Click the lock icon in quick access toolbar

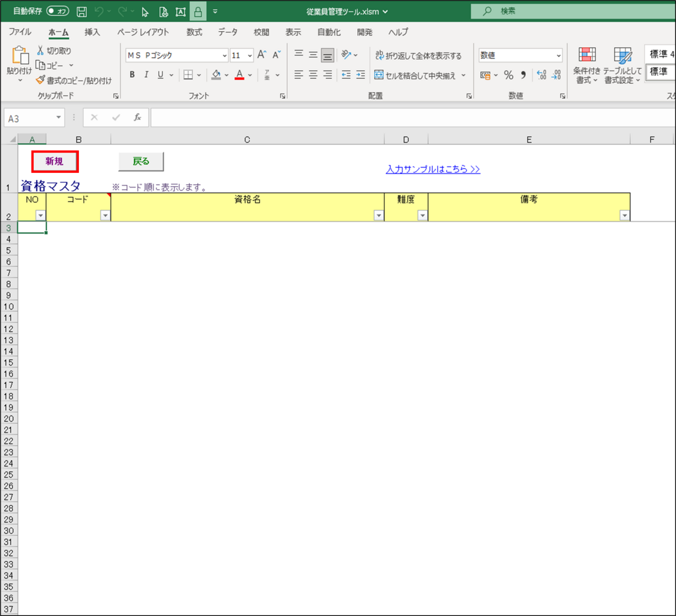point(198,12)
